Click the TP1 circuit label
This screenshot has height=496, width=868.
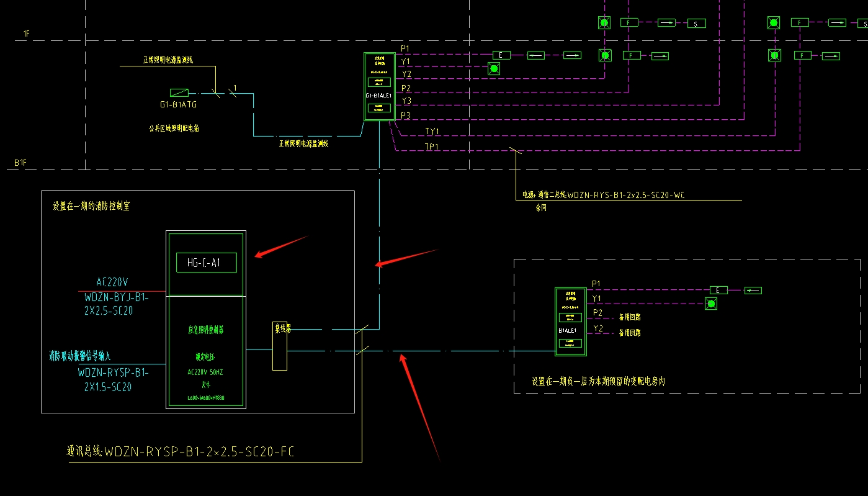[432, 147]
